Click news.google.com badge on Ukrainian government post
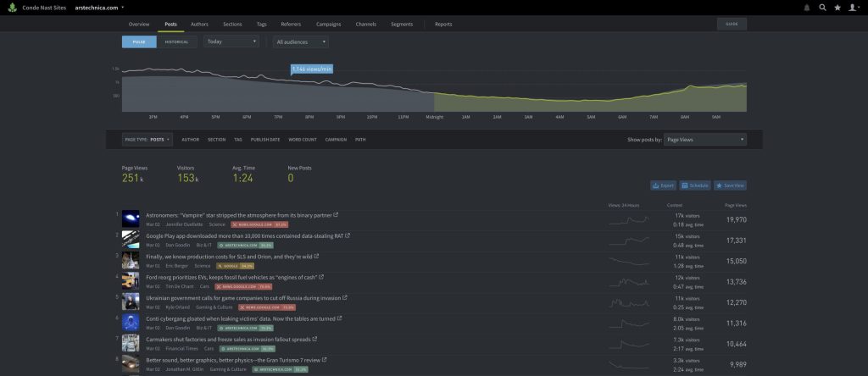The image size is (868, 376). point(267,307)
